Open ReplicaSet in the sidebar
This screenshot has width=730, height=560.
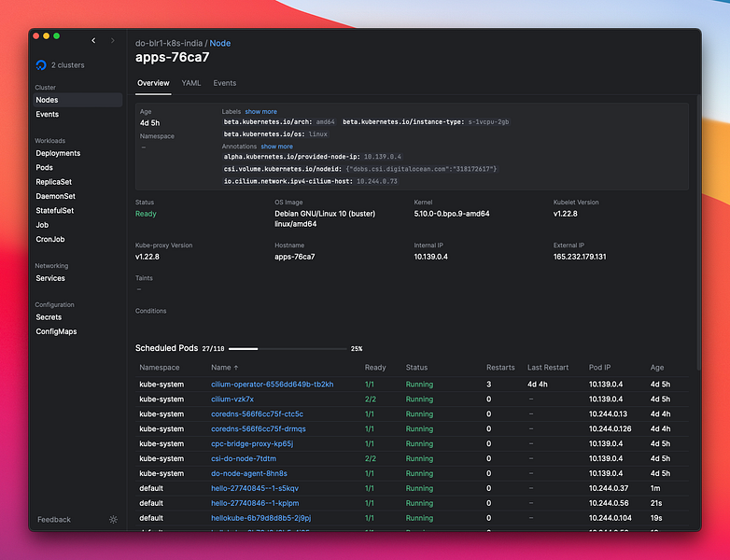pos(54,182)
